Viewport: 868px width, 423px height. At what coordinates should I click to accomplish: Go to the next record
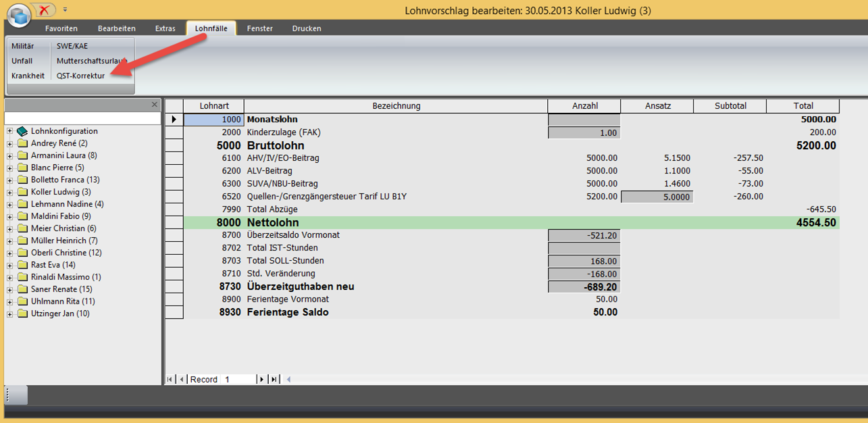pos(261,379)
